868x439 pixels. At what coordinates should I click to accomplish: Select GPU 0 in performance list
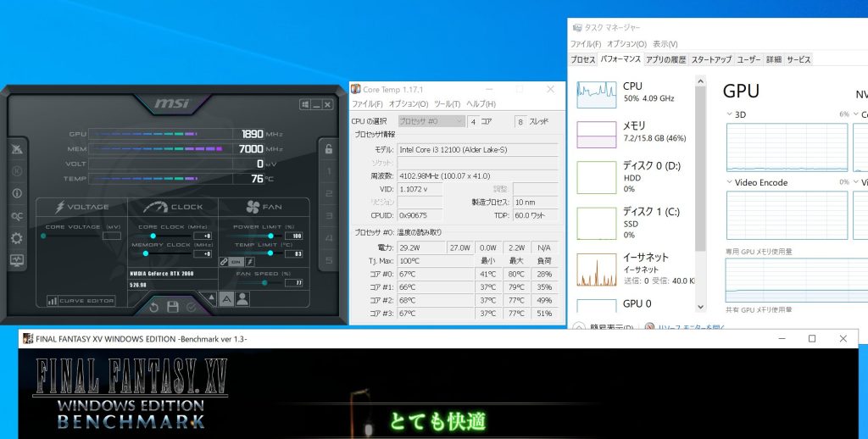634,304
